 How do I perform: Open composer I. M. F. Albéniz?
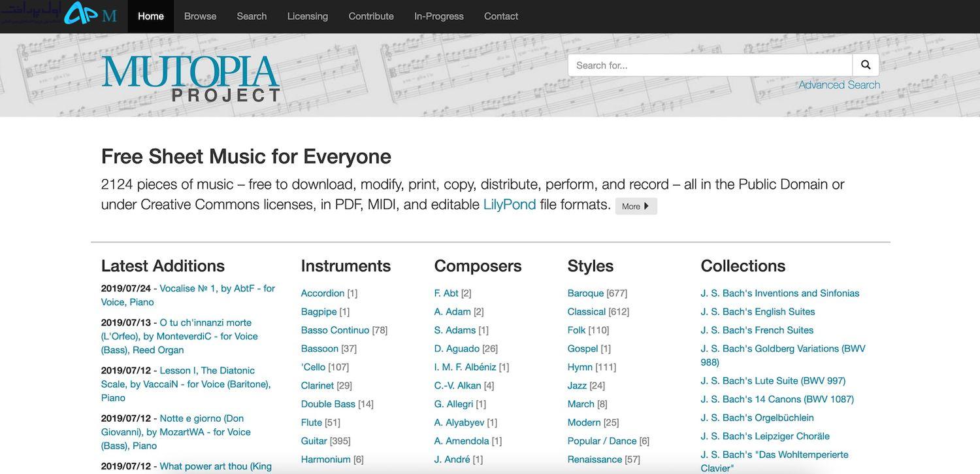465,367
